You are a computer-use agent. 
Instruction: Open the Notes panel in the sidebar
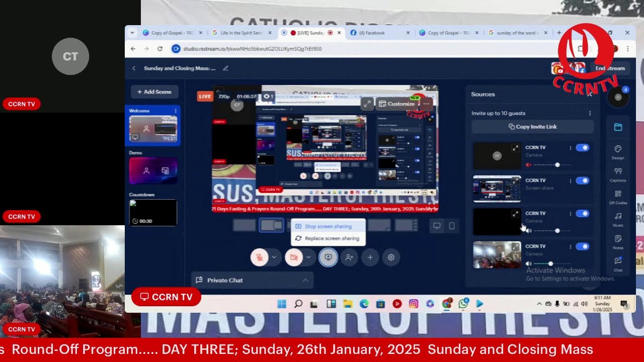(618, 242)
